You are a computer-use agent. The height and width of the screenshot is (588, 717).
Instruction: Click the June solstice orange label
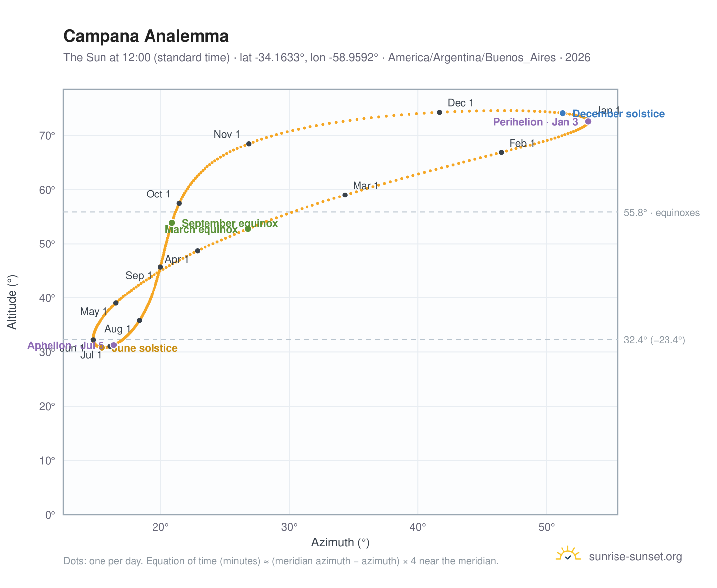pos(144,348)
